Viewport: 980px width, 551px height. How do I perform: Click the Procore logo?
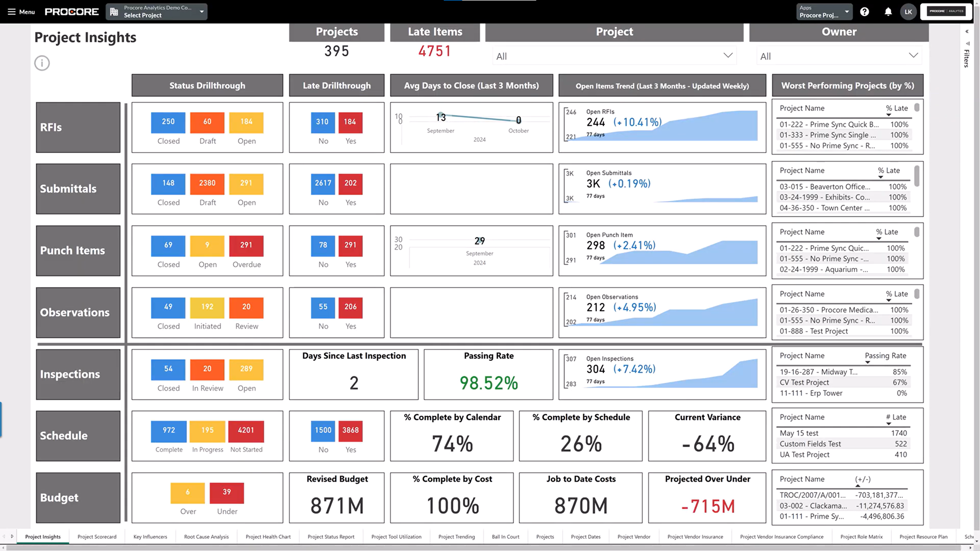(x=71, y=11)
